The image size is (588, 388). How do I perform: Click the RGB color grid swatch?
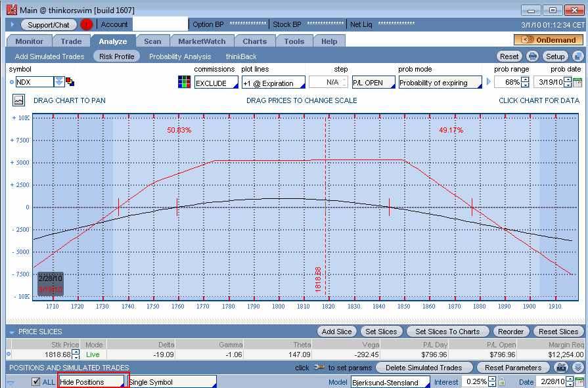click(185, 83)
